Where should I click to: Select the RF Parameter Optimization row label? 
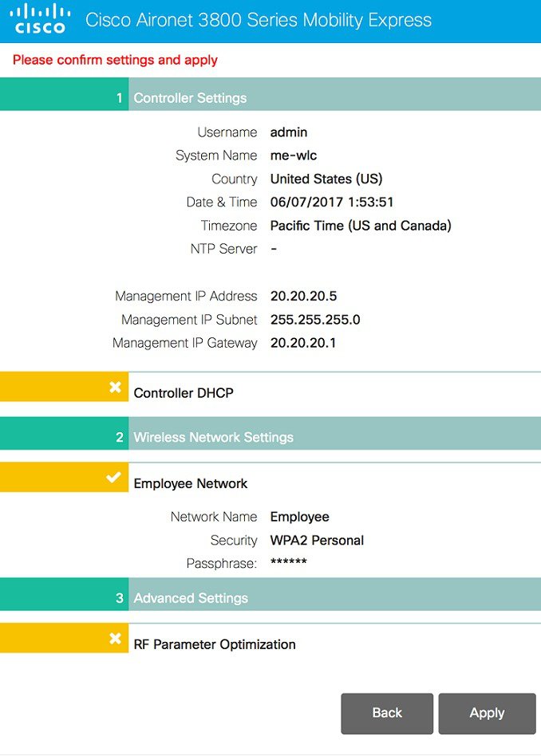tap(215, 644)
